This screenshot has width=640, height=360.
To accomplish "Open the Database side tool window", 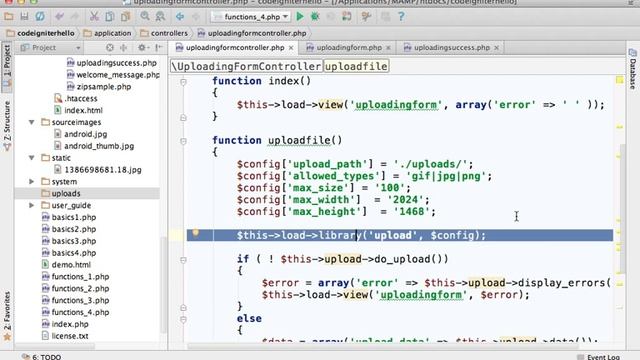I will [633, 69].
